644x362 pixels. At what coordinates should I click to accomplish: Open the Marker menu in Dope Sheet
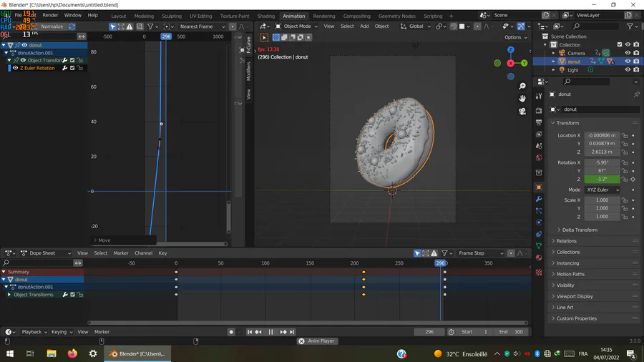point(121,253)
